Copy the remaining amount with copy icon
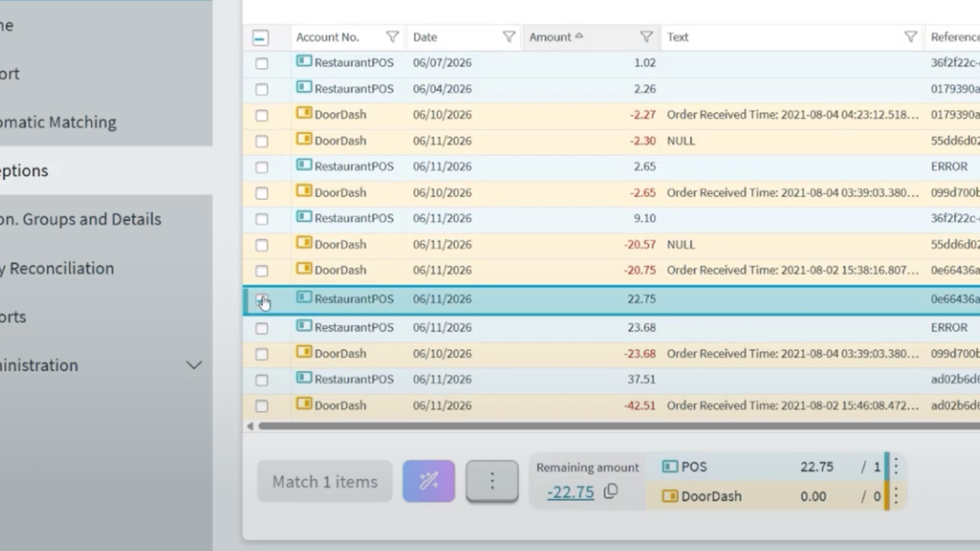The image size is (980, 551). pos(610,492)
